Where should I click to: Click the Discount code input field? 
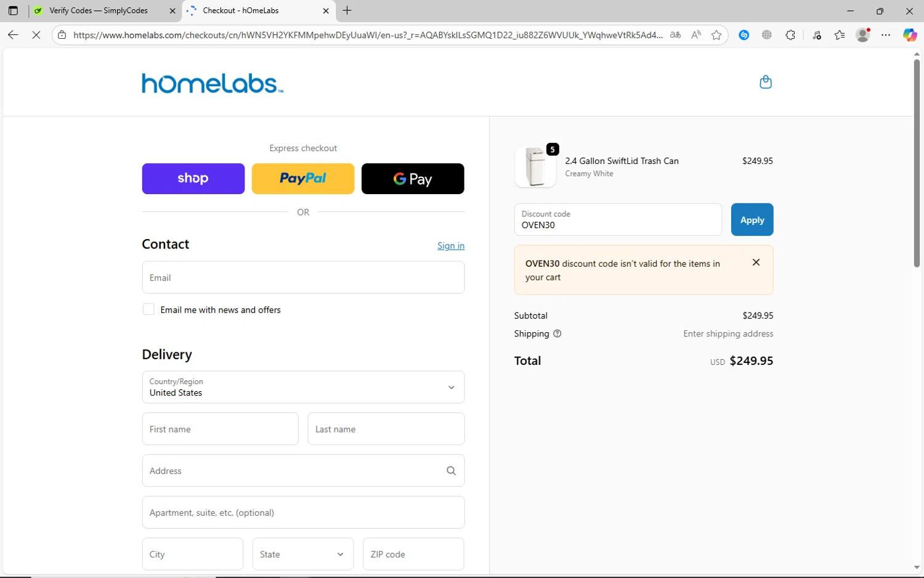[618, 219]
